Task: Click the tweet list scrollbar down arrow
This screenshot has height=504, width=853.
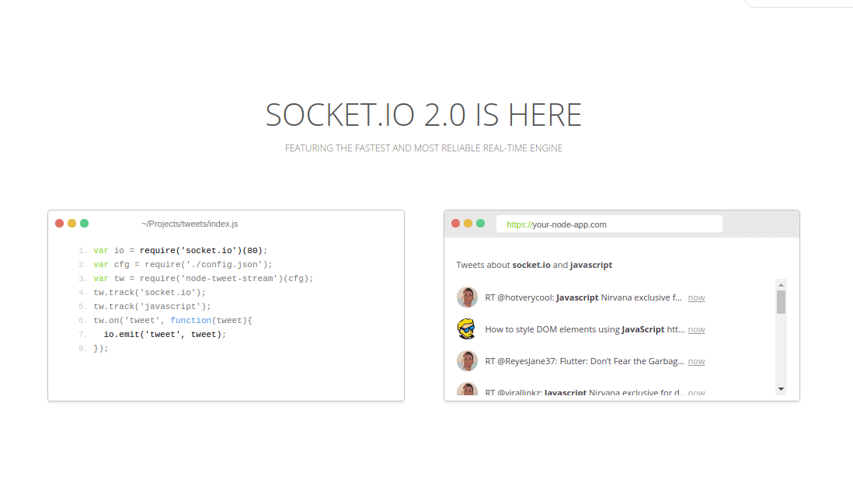Action: (x=782, y=389)
